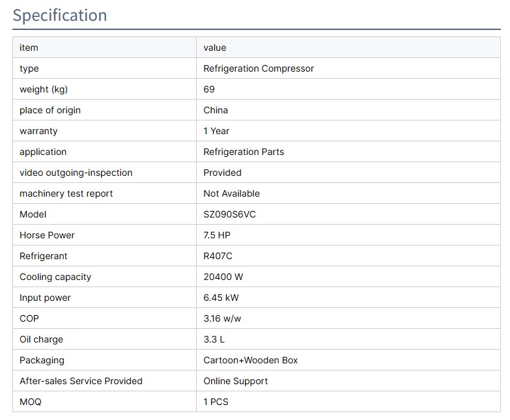Select the Not Available test report value
The height and width of the screenshot is (420, 510).
point(231,193)
